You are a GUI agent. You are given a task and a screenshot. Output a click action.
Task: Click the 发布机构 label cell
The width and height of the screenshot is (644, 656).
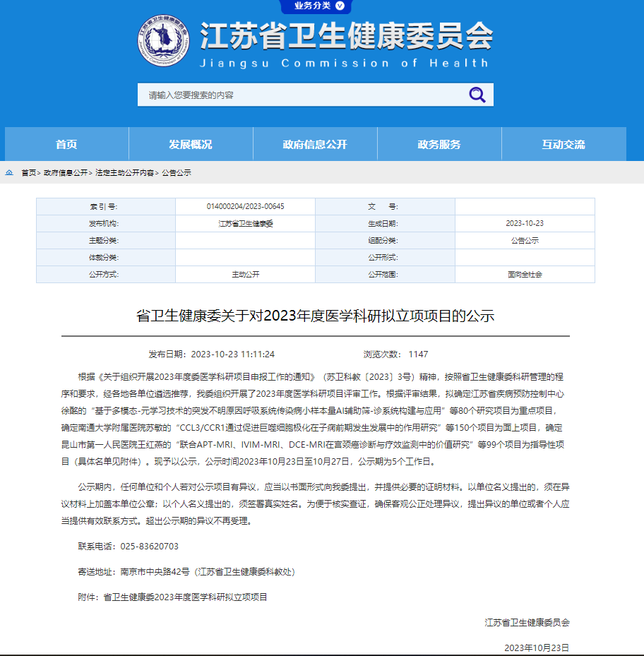[x=106, y=223]
